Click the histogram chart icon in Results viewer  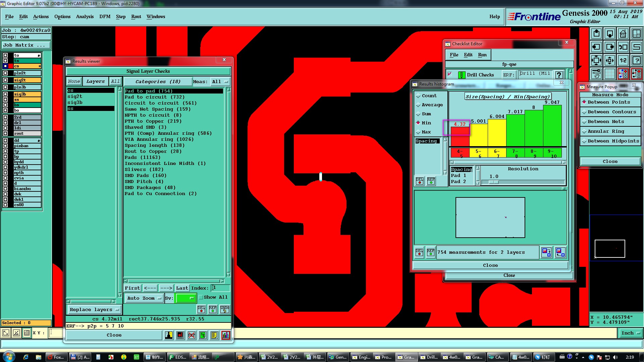[226, 335]
